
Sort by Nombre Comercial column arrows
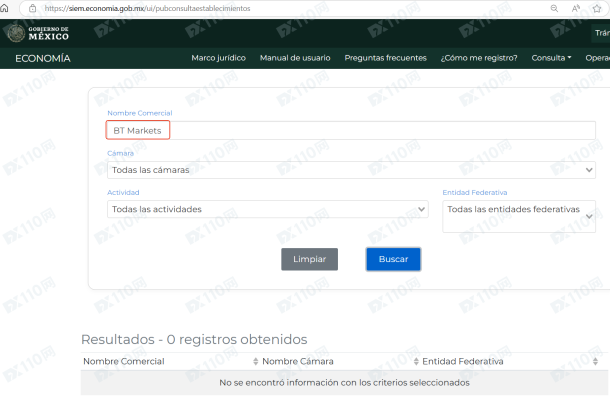(x=256, y=362)
